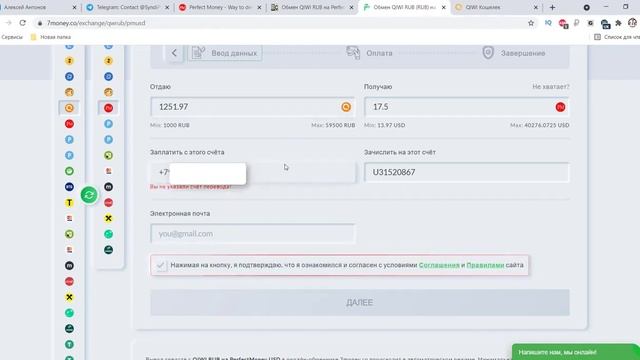Open the Сервисы bookmark
Screen dimensions: 640x360
click(12, 37)
